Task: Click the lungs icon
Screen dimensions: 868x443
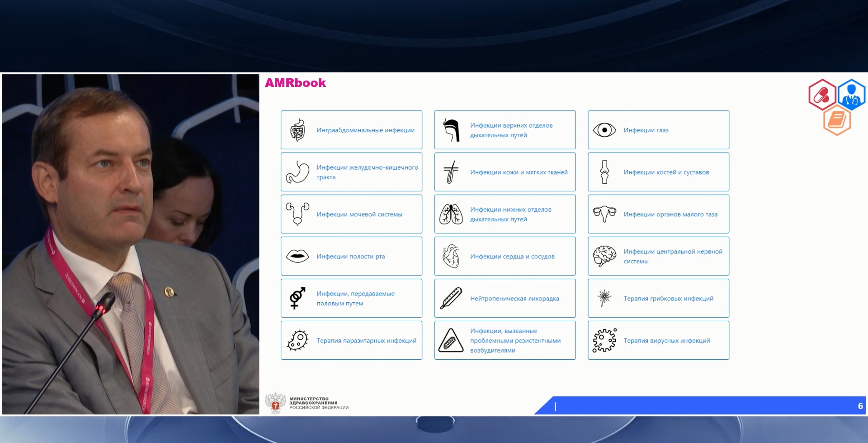Action: (x=451, y=214)
